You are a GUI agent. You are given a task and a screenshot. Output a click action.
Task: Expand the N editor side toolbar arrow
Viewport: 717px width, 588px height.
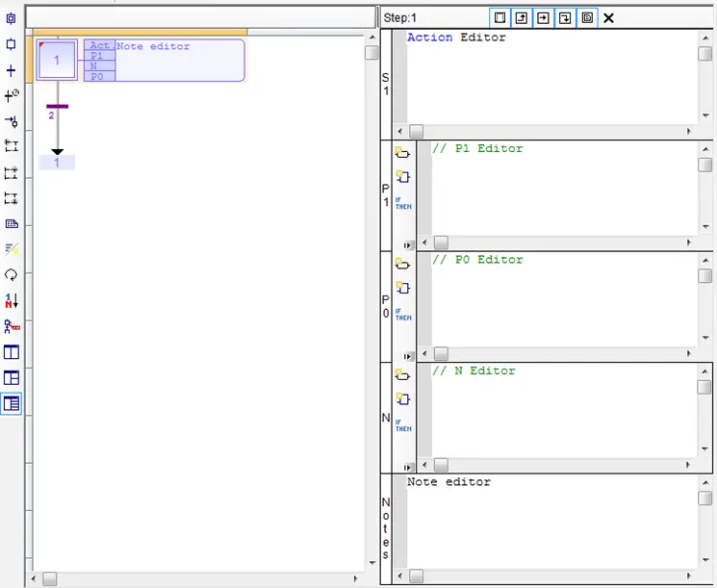coord(408,468)
